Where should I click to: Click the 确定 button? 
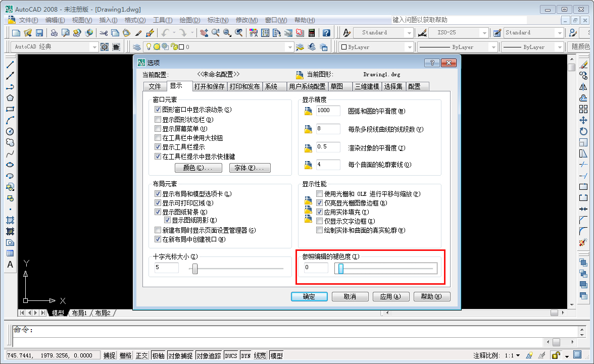coord(309,296)
